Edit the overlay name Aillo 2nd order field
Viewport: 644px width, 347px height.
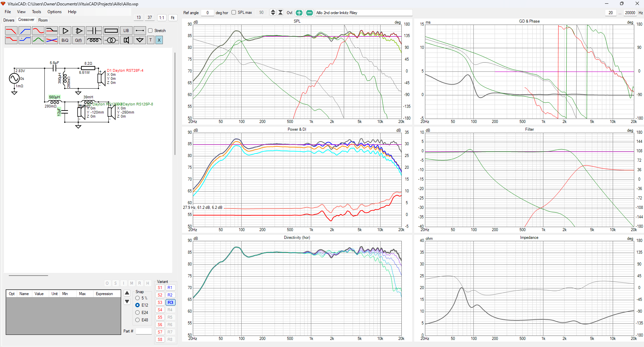point(364,13)
